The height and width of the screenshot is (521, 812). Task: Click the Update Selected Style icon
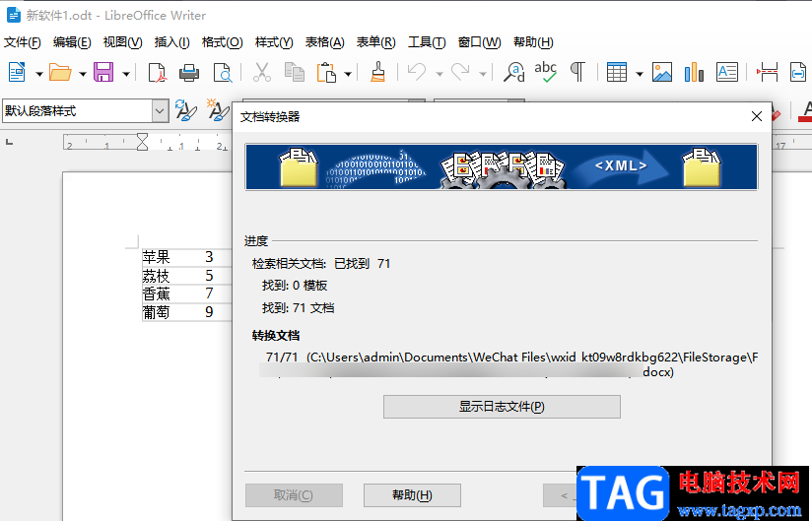pos(186,110)
